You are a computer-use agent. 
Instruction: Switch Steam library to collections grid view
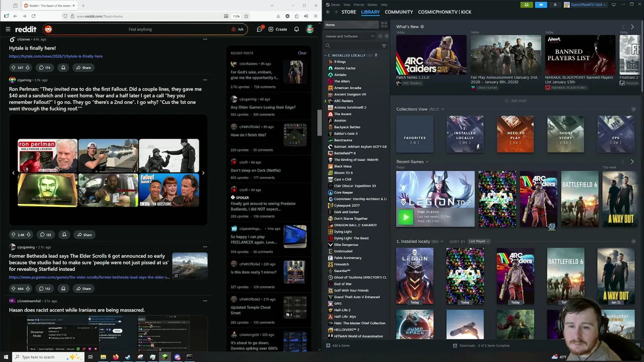click(x=384, y=25)
